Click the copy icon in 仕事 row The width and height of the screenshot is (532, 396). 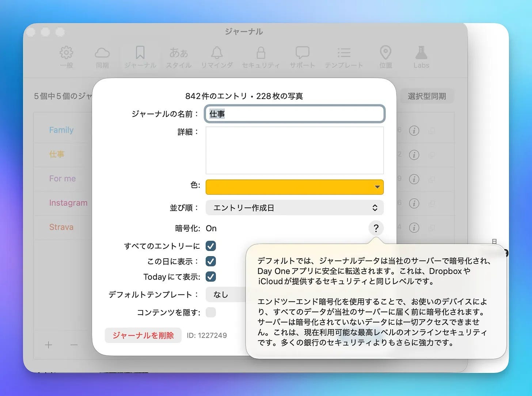[432, 155]
